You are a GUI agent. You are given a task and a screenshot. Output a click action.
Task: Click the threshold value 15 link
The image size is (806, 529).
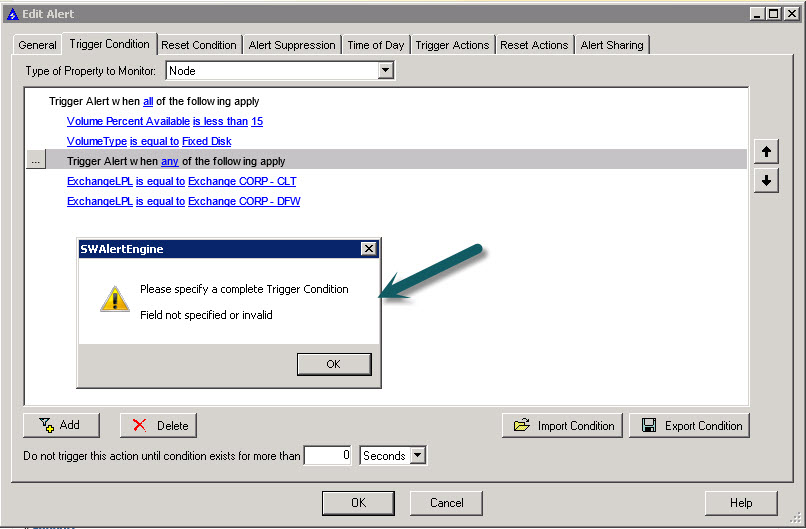257,121
